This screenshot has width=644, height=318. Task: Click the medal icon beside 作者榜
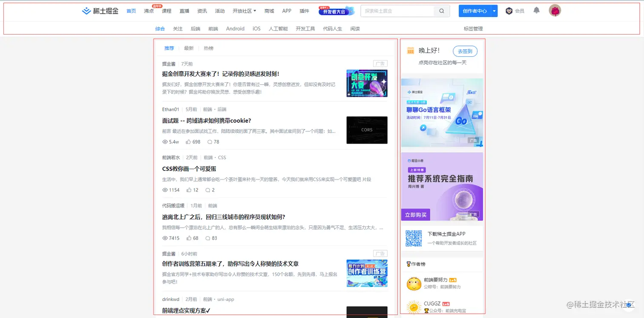pos(409,264)
